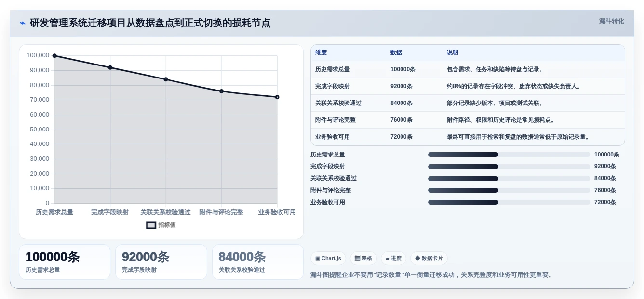Click table value 100000条
Screen dimensions: 644x299
point(403,69)
